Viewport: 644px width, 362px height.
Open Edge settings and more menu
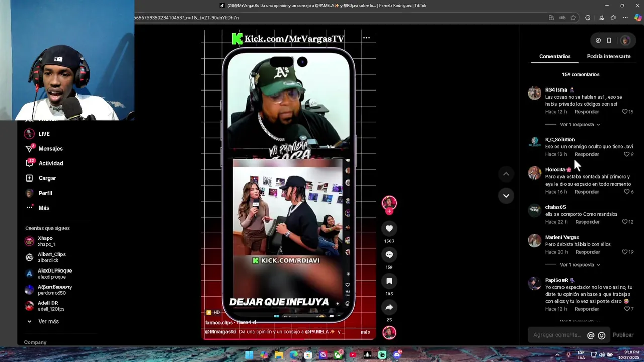(x=625, y=18)
